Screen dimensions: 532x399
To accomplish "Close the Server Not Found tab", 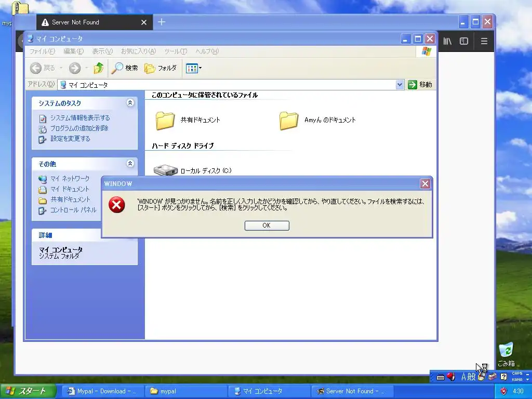I will (x=144, y=22).
